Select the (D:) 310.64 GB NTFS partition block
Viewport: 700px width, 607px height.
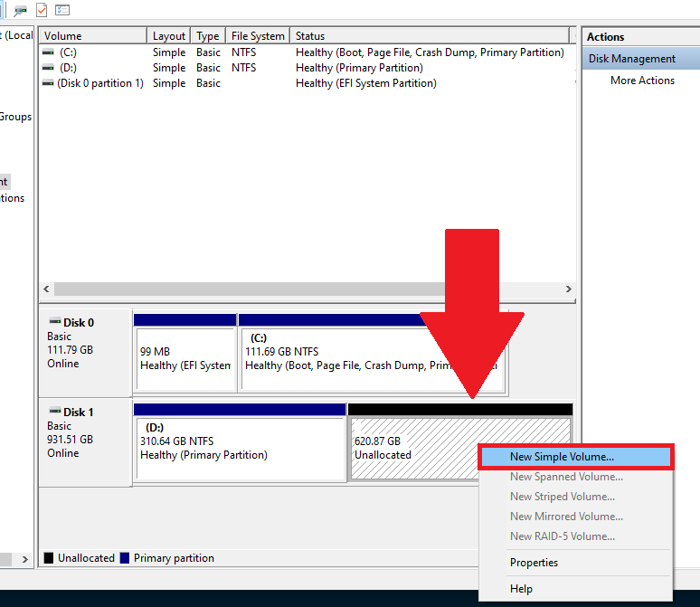pyautogui.click(x=239, y=448)
